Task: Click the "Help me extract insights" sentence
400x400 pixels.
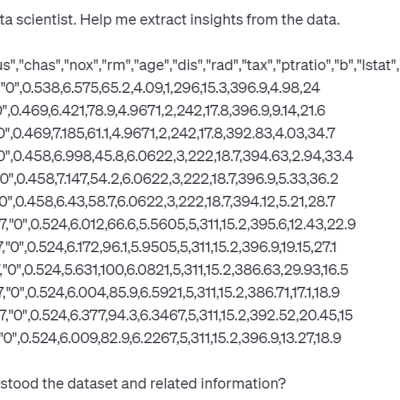Action: tap(210, 20)
